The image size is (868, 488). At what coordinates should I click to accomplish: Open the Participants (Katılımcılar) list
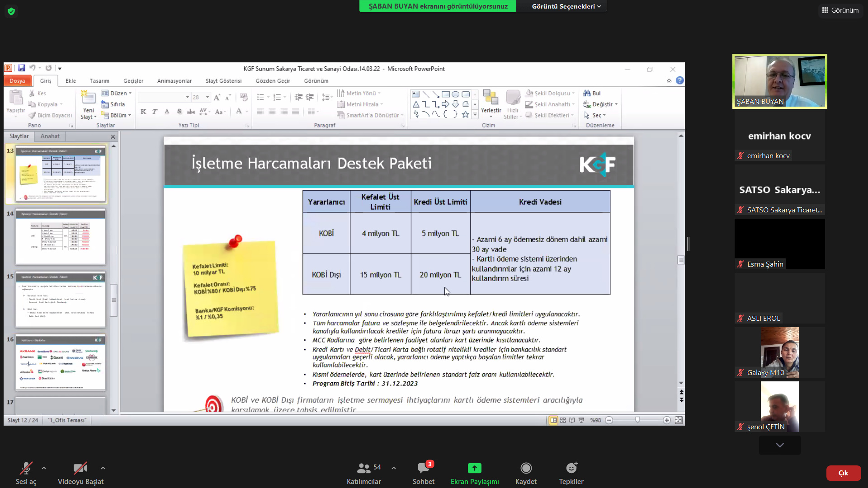tap(363, 468)
